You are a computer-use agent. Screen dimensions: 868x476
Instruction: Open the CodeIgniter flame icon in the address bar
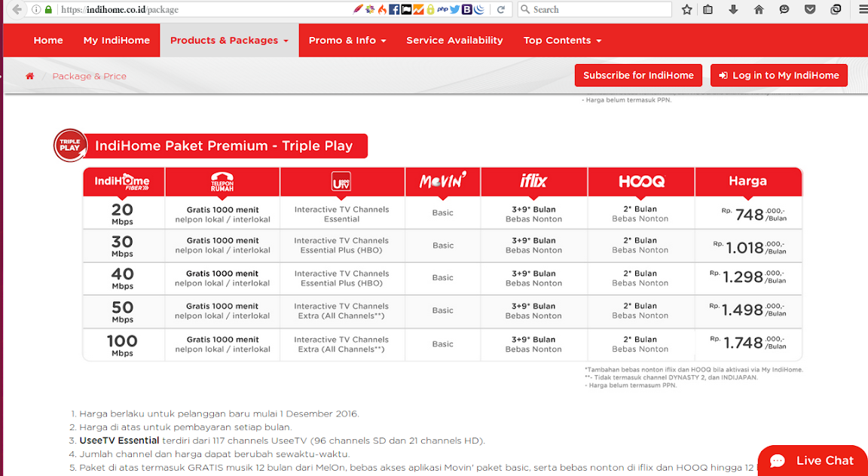click(x=382, y=9)
